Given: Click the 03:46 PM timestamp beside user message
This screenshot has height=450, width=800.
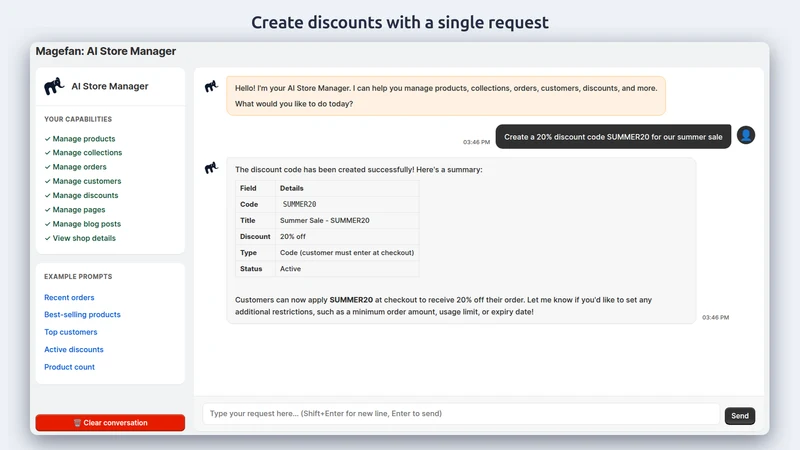Looking at the screenshot, I should tap(477, 142).
